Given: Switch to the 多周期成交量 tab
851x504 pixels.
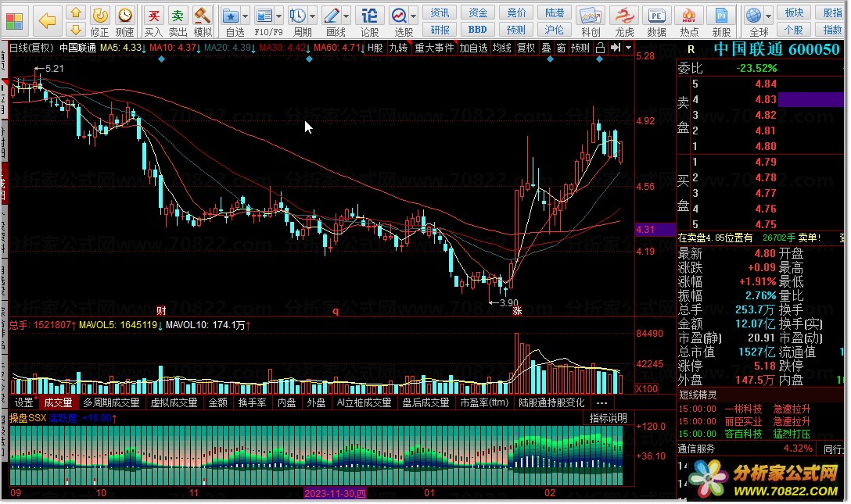Looking at the screenshot, I should pos(111,402).
